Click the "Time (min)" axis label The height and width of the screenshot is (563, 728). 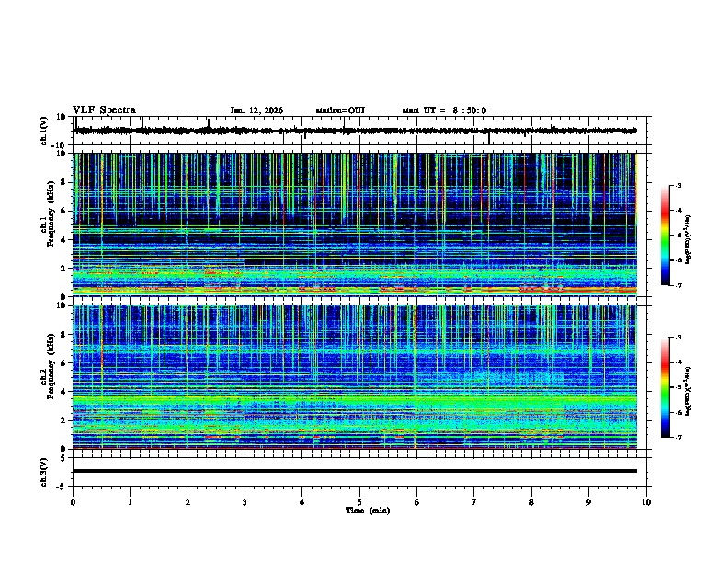tap(368, 511)
